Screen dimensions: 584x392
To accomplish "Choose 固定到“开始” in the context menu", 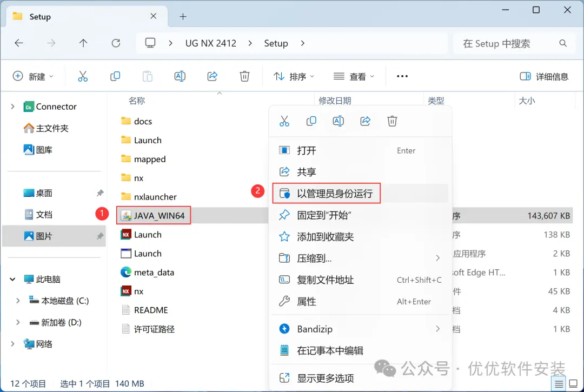I will coord(360,215).
